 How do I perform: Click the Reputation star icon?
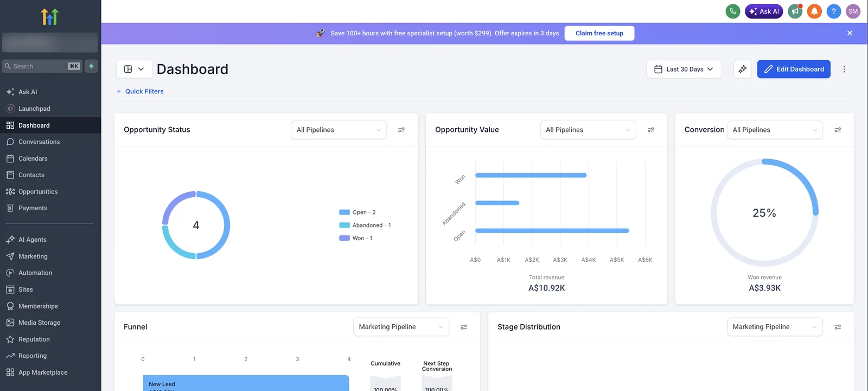pos(10,339)
